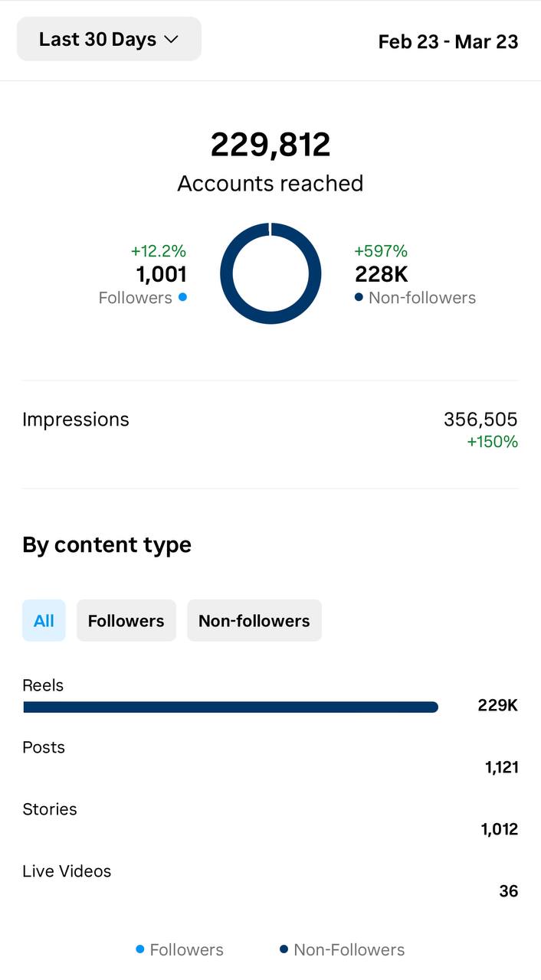Switch to the Non-followers filter tab
Screen dimensions: 541x980
click(254, 620)
